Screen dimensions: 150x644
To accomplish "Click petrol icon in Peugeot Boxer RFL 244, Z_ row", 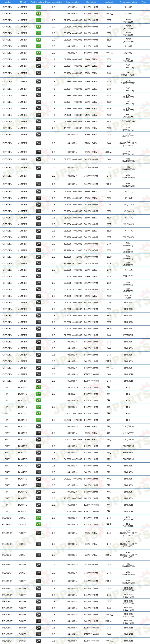I will 39,524.
